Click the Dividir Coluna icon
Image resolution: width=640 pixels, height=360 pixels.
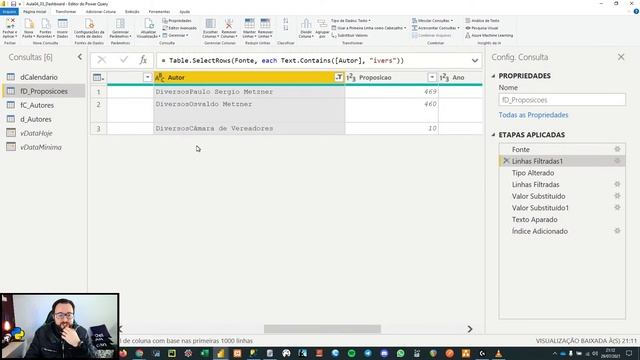[306, 24]
